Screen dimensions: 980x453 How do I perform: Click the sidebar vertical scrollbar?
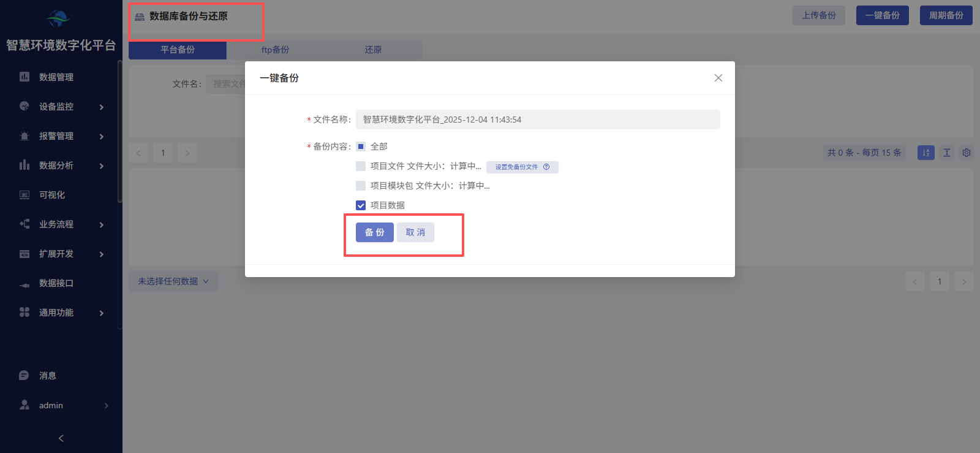point(120,132)
